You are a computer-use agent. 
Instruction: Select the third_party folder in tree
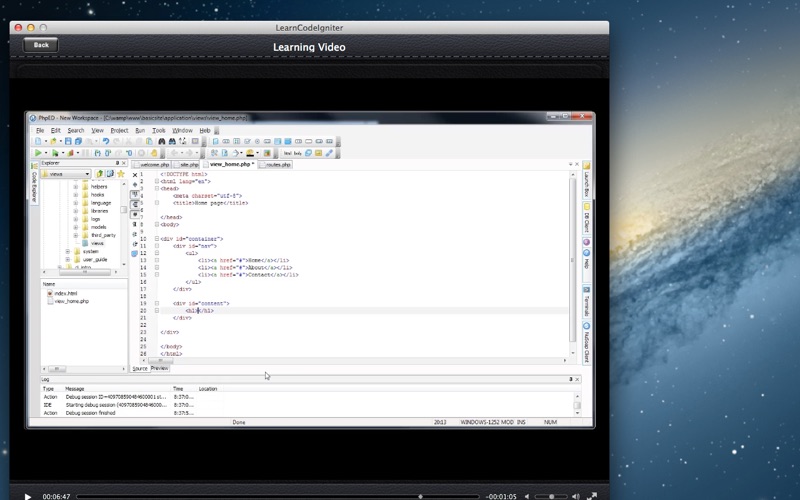pyautogui.click(x=103, y=235)
